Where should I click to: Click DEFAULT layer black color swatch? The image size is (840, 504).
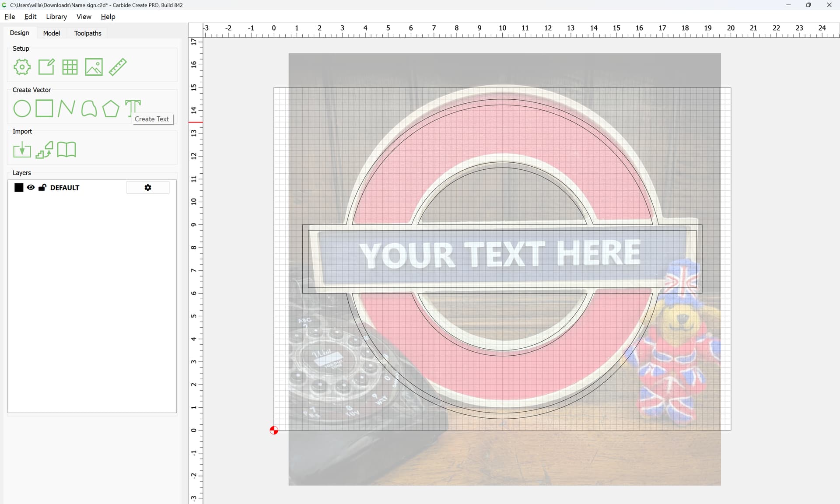(x=19, y=188)
